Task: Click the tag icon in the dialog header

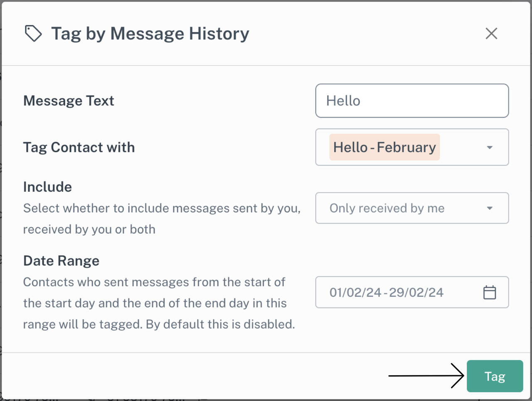Action: 33,34
